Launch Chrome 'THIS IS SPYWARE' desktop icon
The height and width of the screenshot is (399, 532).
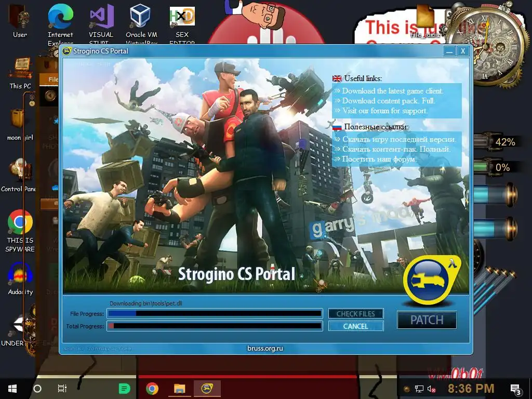click(20, 231)
